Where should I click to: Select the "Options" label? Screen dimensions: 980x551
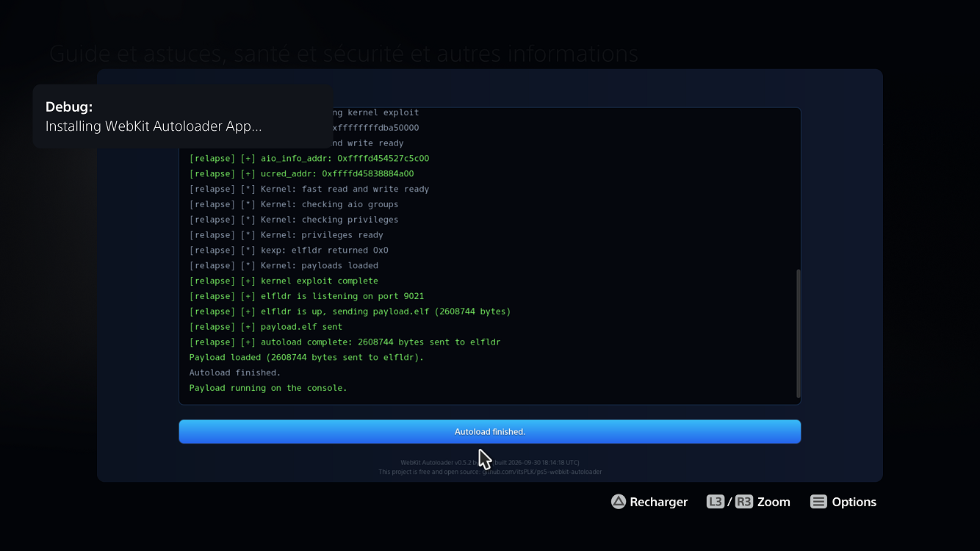click(854, 502)
